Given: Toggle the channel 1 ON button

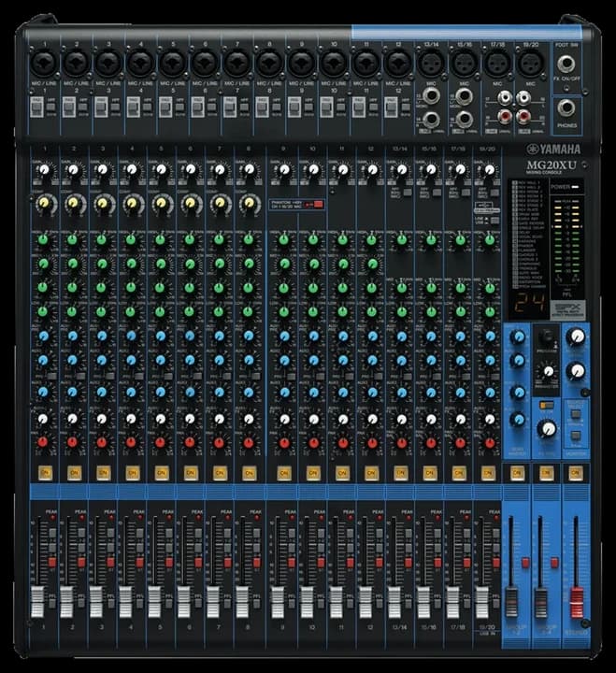Looking at the screenshot, I should pyautogui.click(x=45, y=473).
